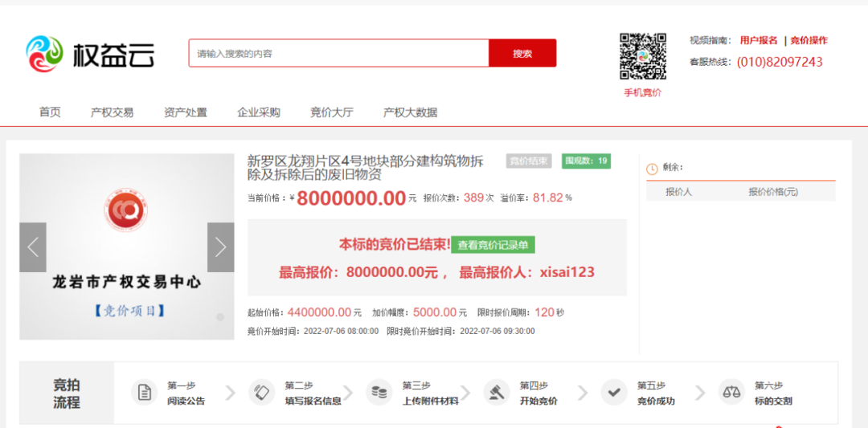Viewport: 868px width, 428px height.
Task: Click the carousel dot indicator
Action: [x=219, y=317]
